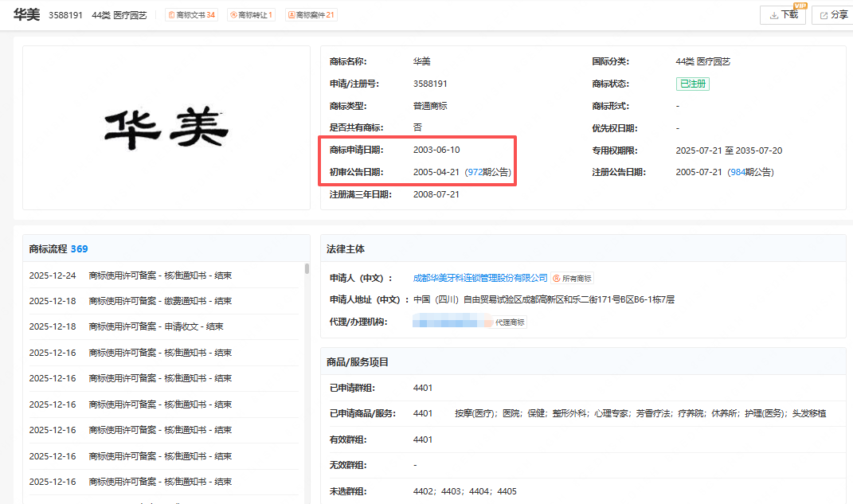Click the 代理商标 tag beside the agency
This screenshot has height=504, width=853.
[510, 322]
